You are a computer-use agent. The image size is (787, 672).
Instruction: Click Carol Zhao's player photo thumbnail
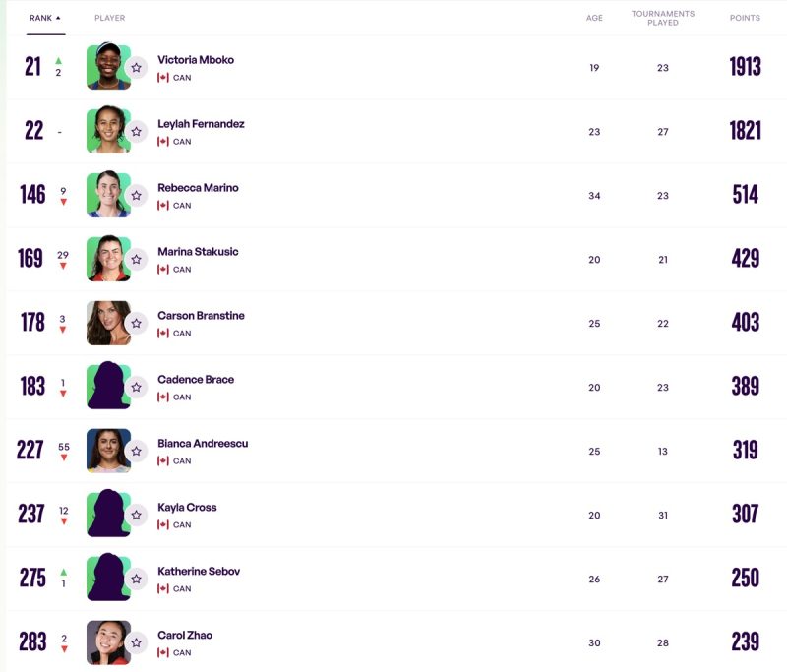pyautogui.click(x=106, y=641)
